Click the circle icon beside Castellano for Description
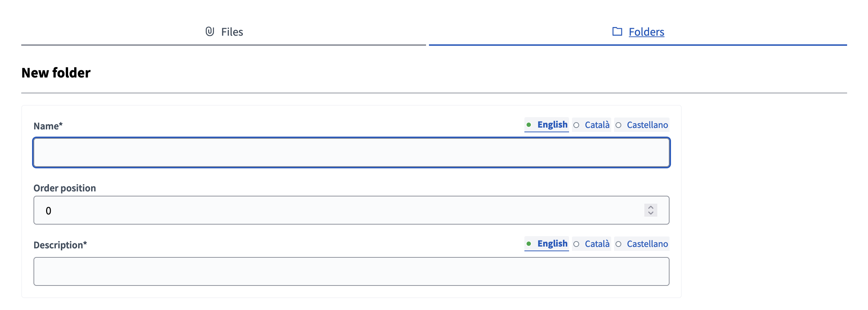Screen dimensions: 868x310 tap(618, 244)
